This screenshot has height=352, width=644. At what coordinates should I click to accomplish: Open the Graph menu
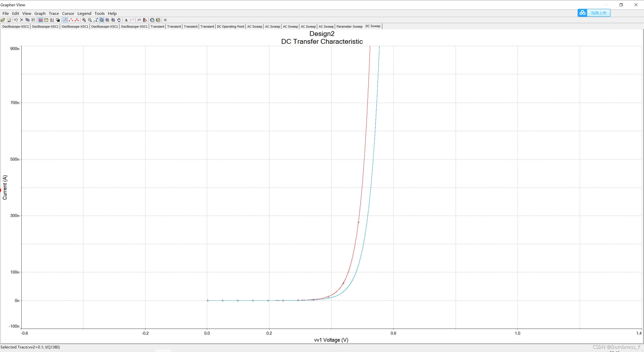[40, 14]
